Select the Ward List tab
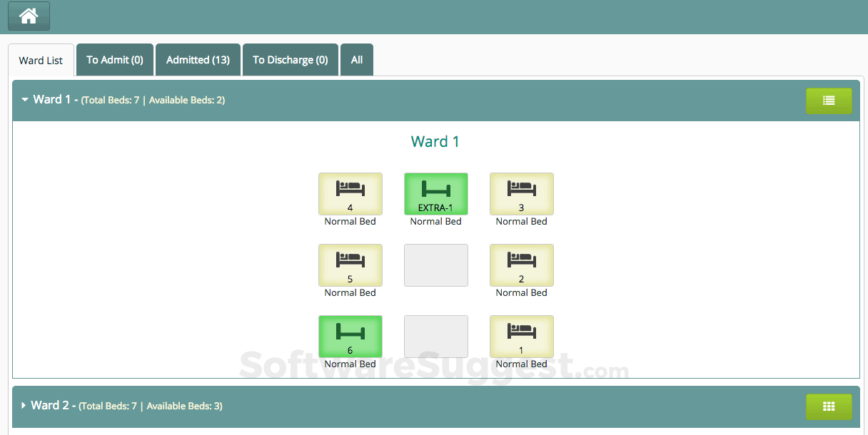This screenshot has height=435, width=868. tap(41, 61)
